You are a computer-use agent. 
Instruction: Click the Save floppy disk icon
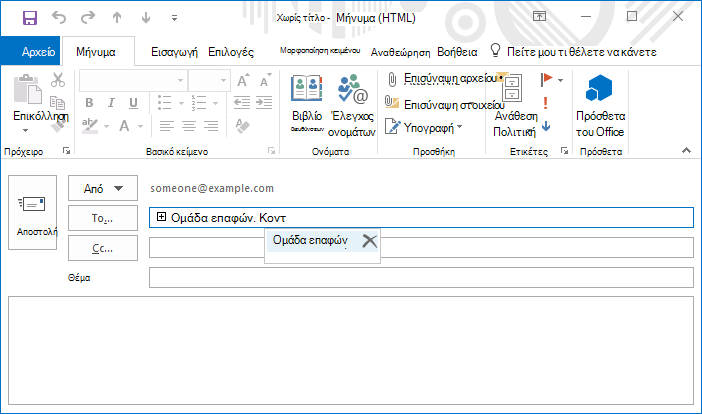[30, 18]
